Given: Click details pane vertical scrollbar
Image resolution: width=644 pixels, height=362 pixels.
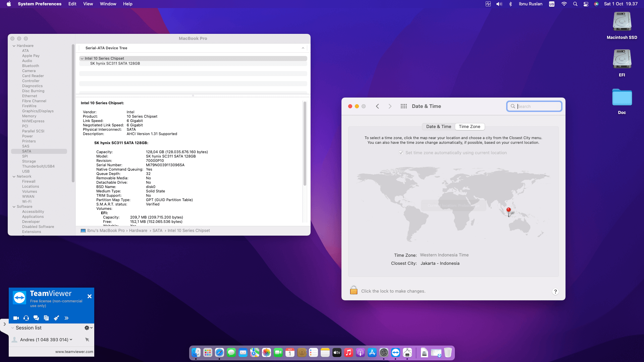Looking at the screenshot, I should (x=305, y=143).
